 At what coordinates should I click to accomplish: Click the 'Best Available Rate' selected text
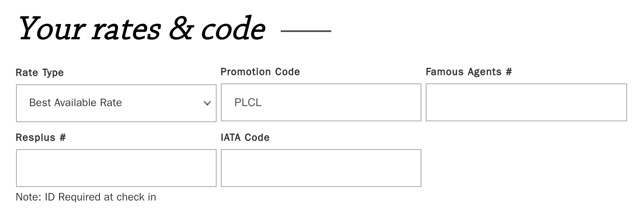[75, 103]
